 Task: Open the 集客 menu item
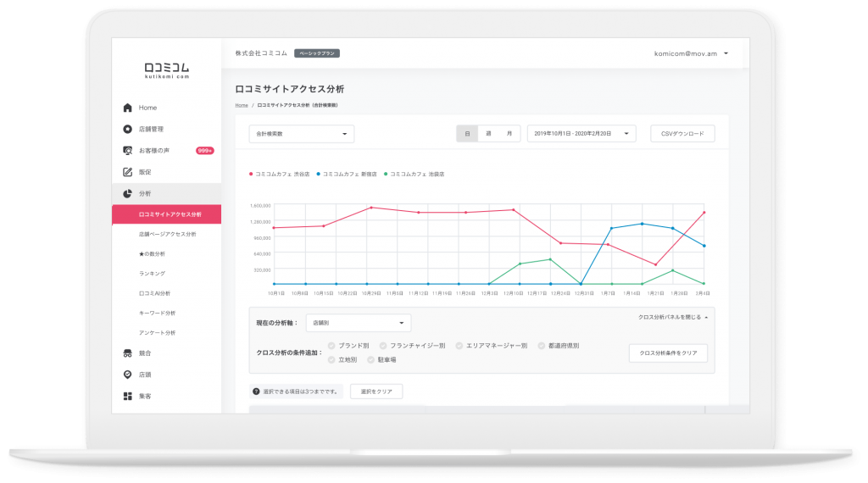(167, 396)
